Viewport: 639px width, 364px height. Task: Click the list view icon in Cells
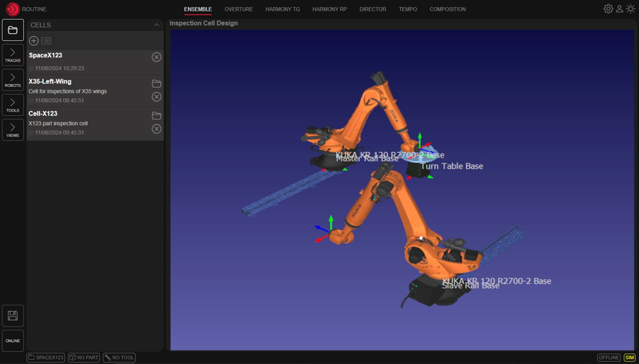tap(46, 41)
